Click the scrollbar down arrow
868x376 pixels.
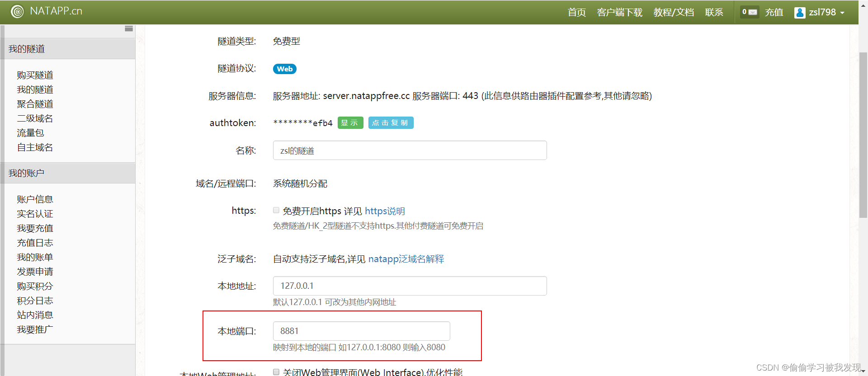pyautogui.click(x=863, y=371)
